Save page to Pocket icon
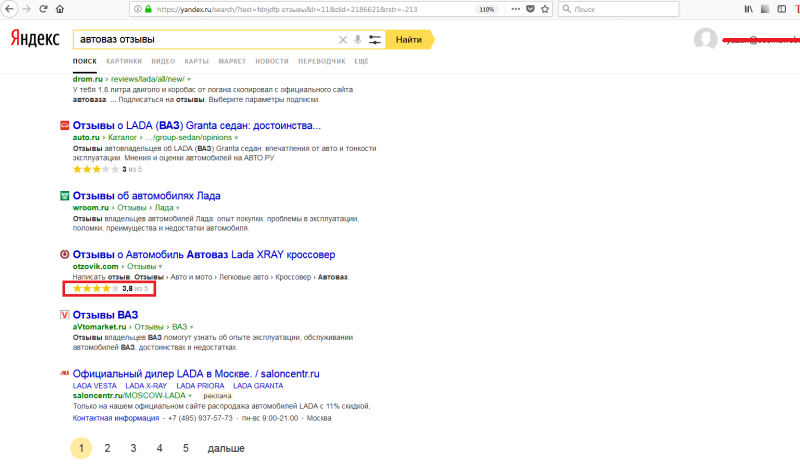This screenshot has width=800, height=469. 530,9
